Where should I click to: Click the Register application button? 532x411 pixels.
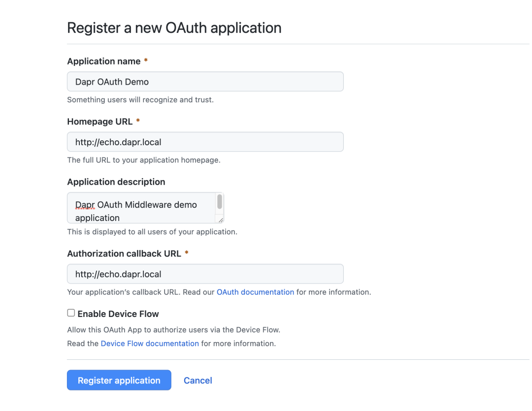(x=119, y=380)
